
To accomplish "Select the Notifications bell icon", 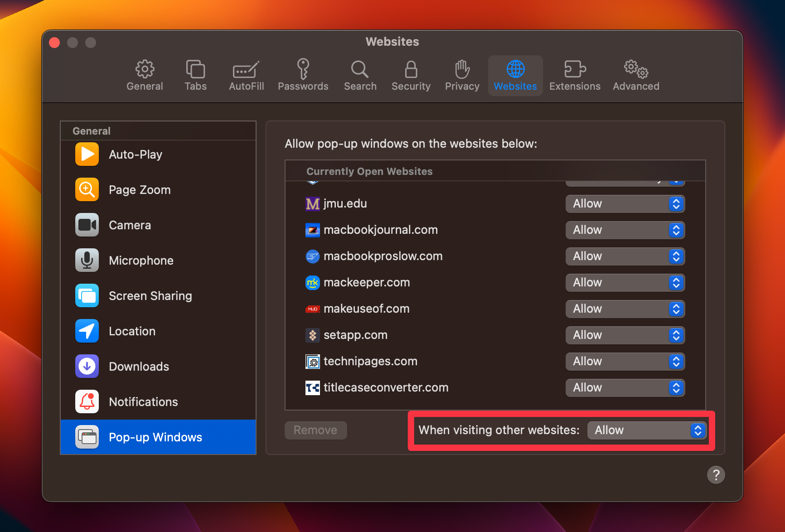I will pos(87,401).
